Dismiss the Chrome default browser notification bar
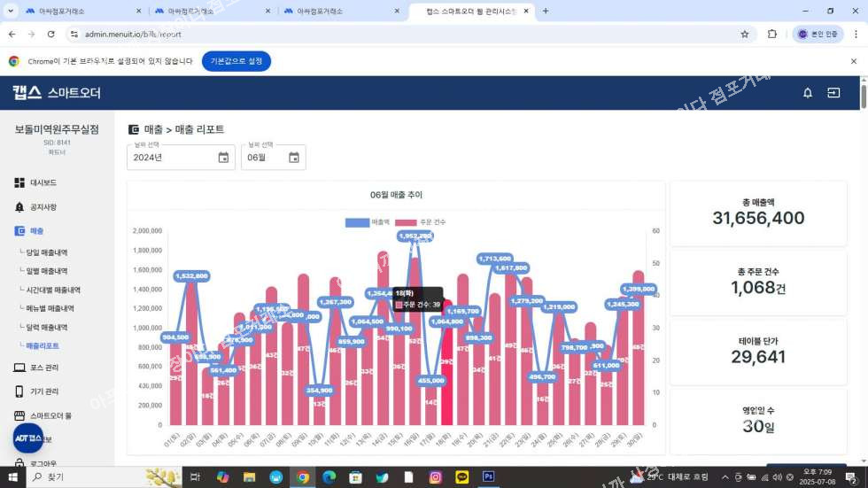Screen dimensions: 868x488 pyautogui.click(x=853, y=61)
